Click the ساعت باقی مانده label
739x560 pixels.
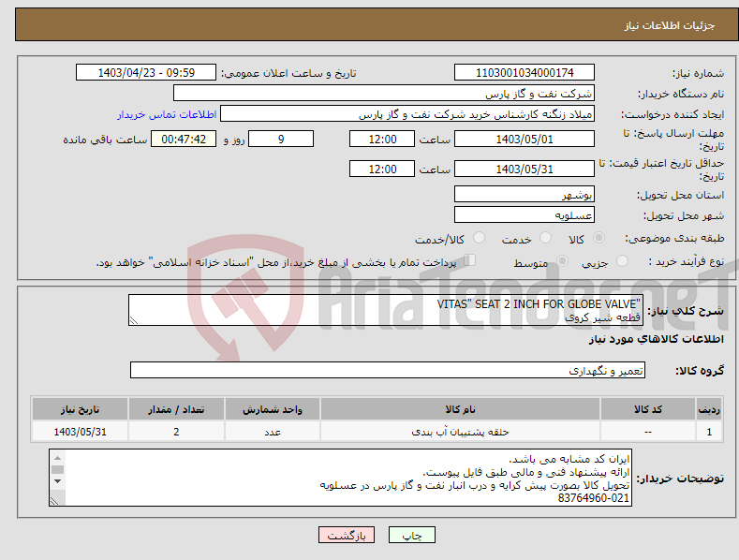105,140
